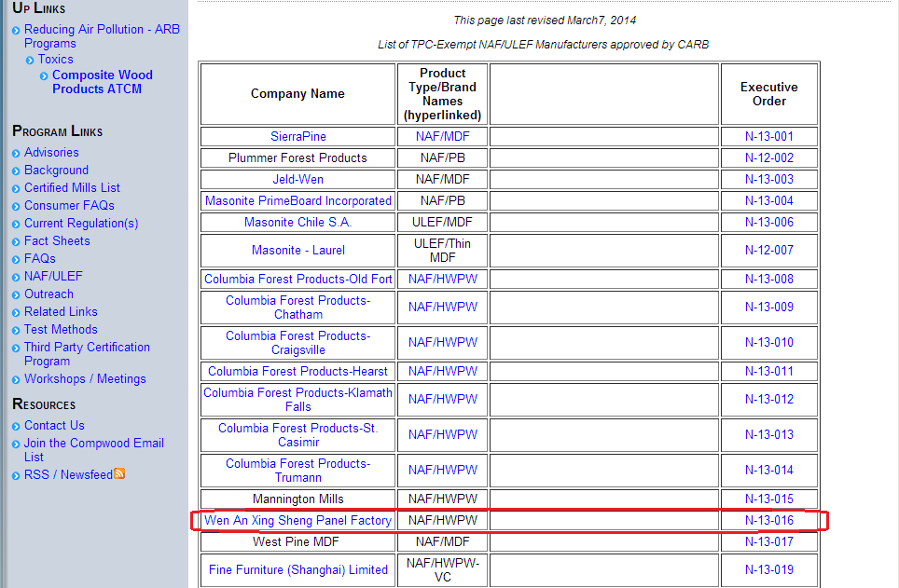Viewport: 899px width, 588px height.
Task: Open Related Links page
Action: pos(61,312)
